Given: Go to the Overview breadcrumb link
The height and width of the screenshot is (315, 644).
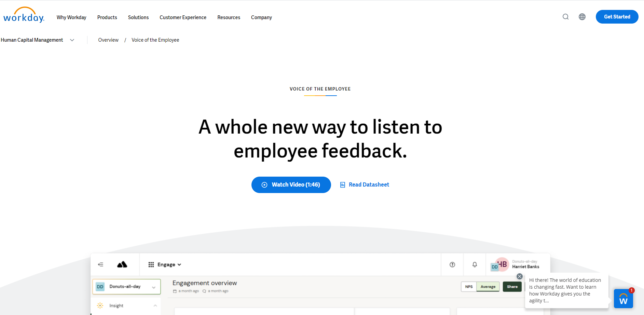Looking at the screenshot, I should (x=108, y=40).
